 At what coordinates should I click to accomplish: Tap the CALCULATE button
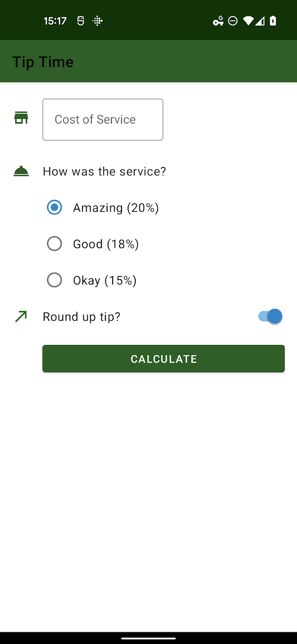163,359
